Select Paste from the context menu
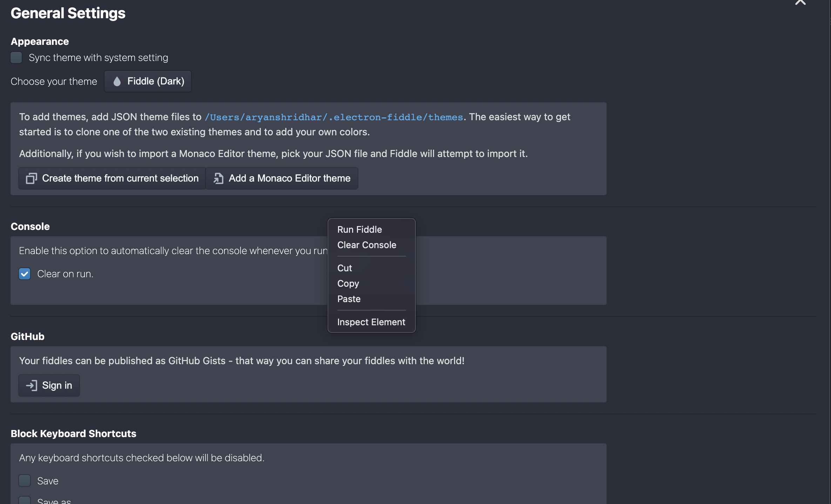 pos(349,299)
